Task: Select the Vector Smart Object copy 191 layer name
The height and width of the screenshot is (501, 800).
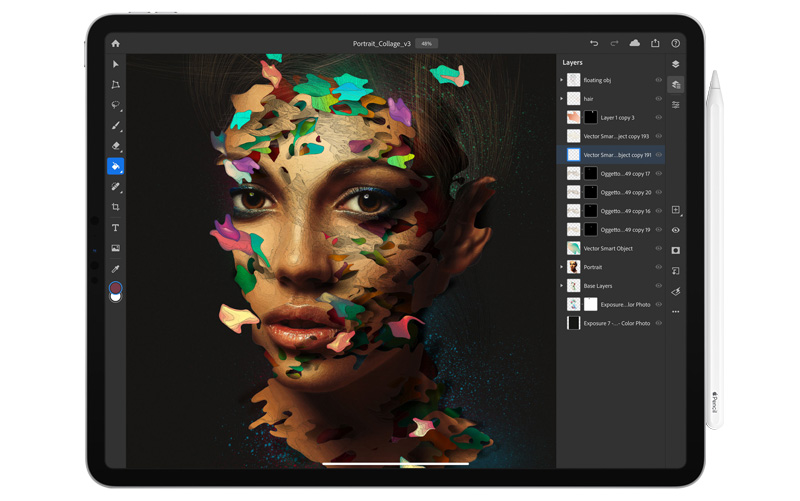Action: [617, 155]
